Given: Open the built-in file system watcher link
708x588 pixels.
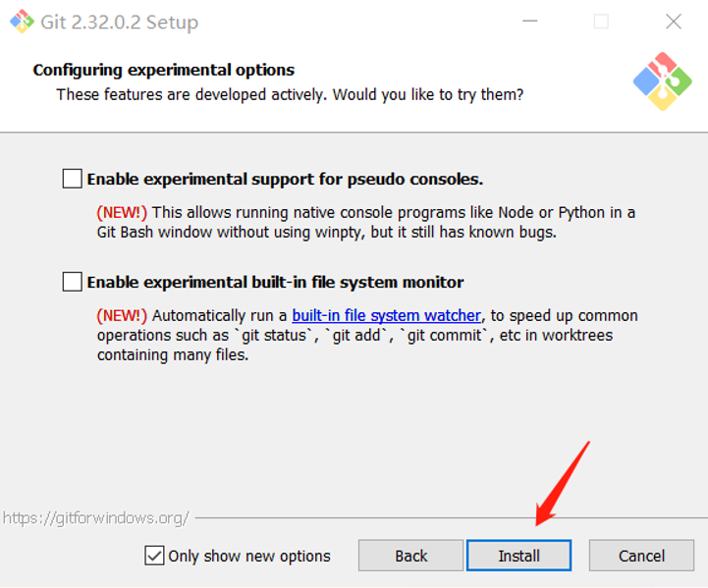Looking at the screenshot, I should pos(387,315).
